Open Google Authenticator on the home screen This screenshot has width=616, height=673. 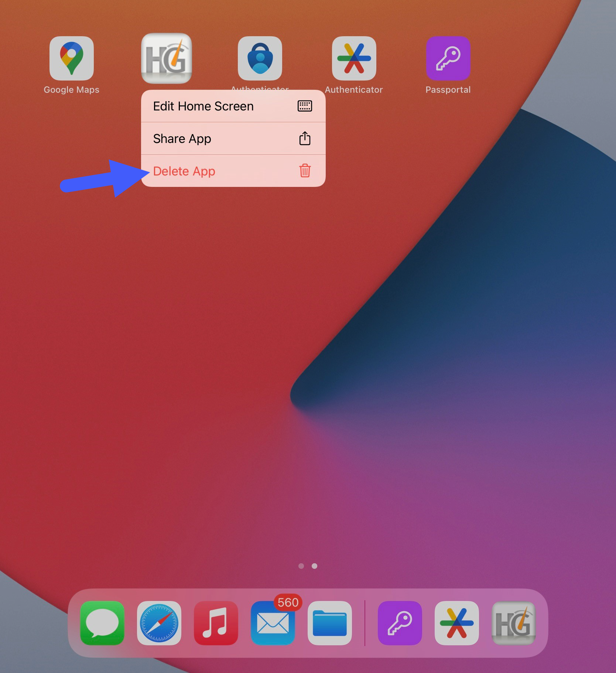[x=354, y=58]
